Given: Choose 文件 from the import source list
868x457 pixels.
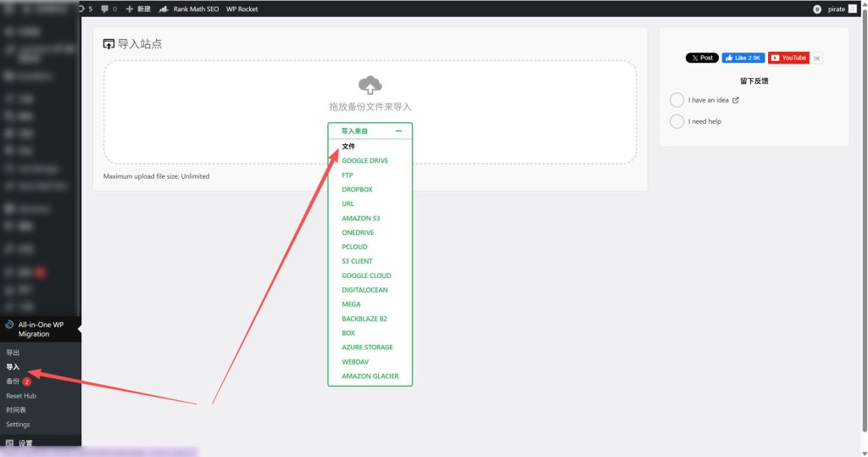Looking at the screenshot, I should click(x=348, y=147).
